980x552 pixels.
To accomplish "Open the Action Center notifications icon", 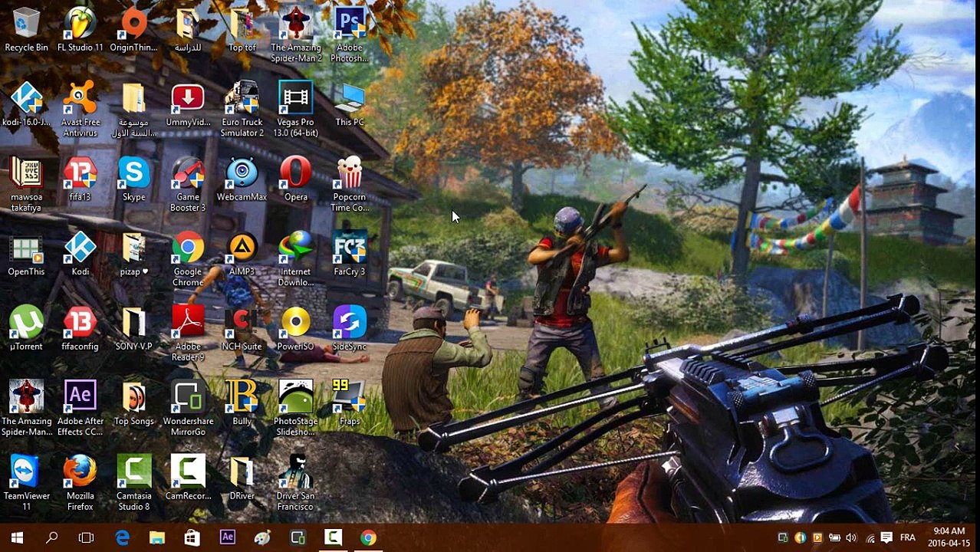I will 886,538.
